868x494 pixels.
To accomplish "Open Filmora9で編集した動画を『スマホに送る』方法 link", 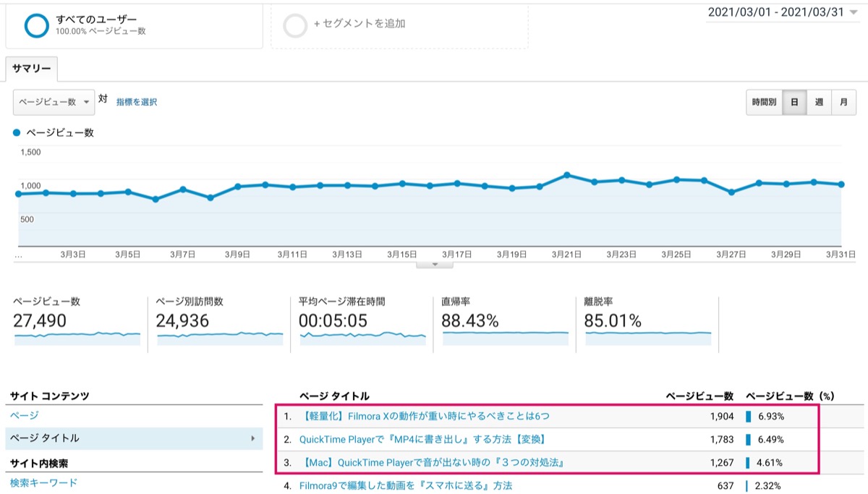I will tap(406, 486).
